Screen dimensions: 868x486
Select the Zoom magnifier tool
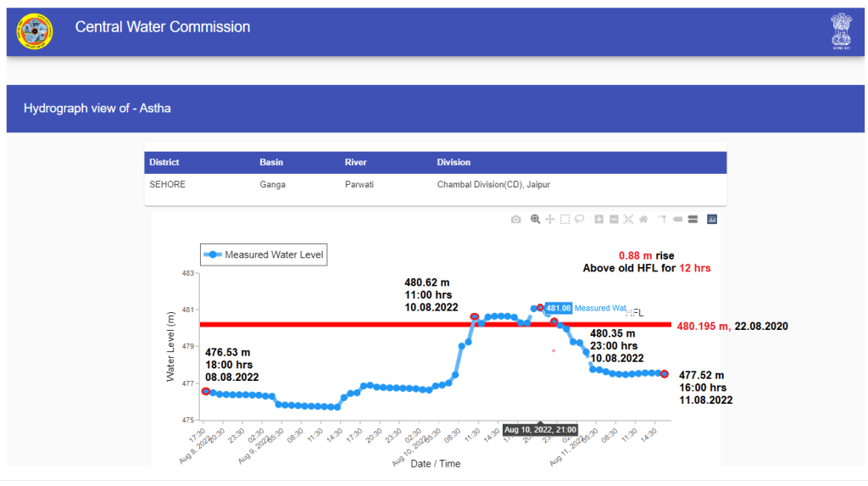535,219
